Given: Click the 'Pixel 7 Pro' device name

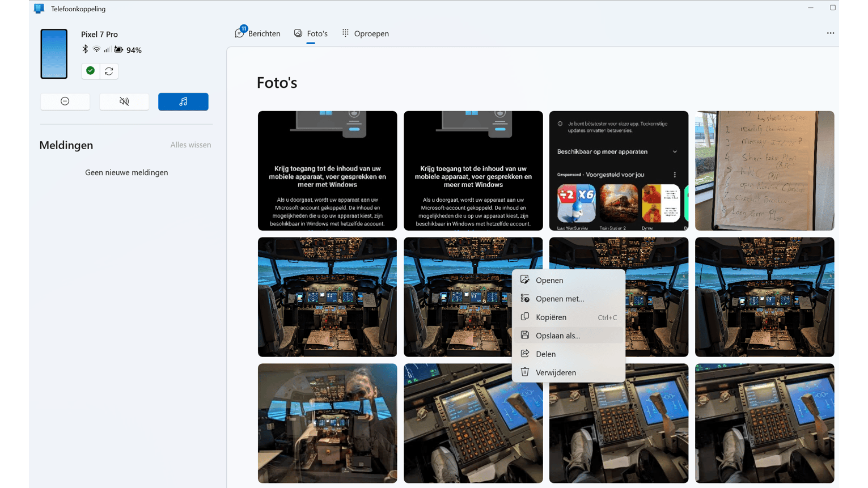Looking at the screenshot, I should (x=99, y=35).
